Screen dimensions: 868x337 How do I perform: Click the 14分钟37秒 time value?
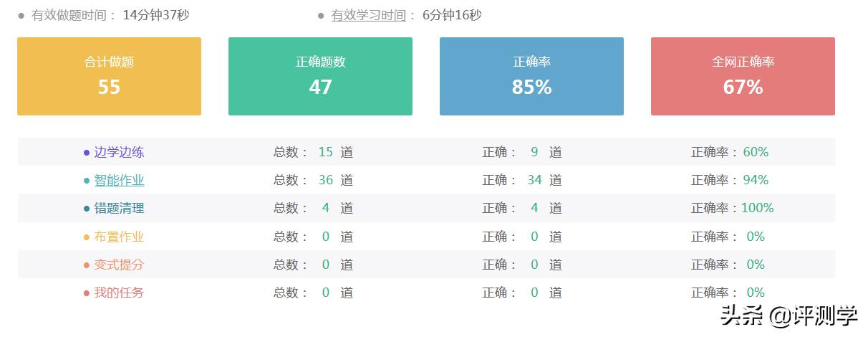coord(156,15)
